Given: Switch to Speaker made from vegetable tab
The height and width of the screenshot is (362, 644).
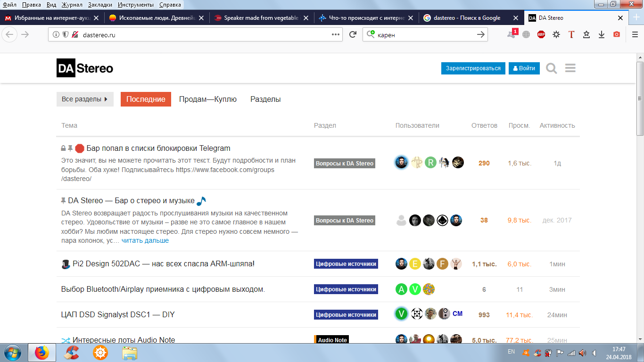Looking at the screenshot, I should click(x=262, y=18).
